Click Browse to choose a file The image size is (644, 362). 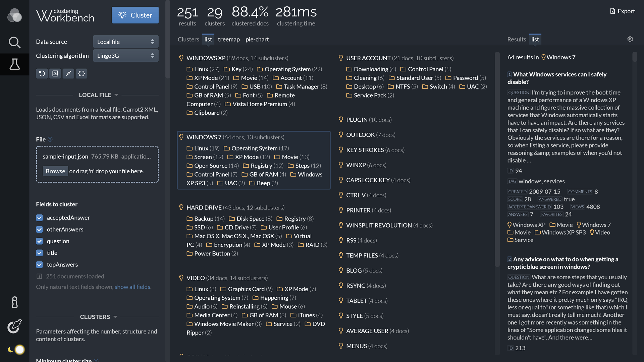55,171
